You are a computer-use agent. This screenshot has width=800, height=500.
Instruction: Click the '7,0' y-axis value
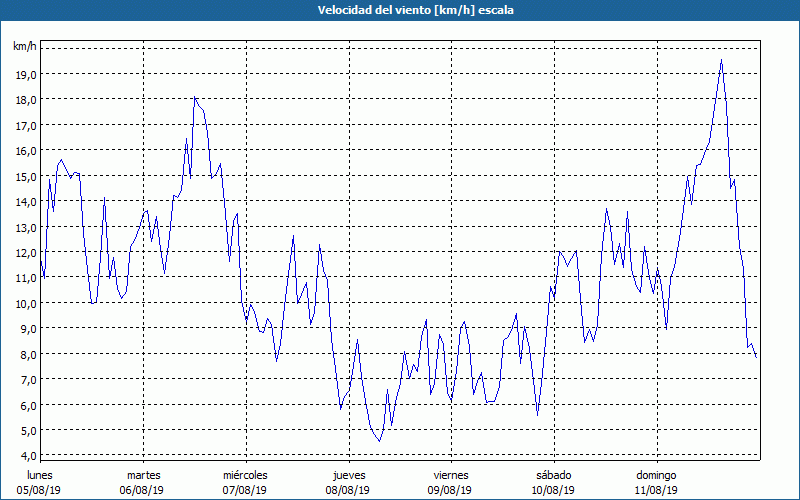pyautogui.click(x=29, y=380)
